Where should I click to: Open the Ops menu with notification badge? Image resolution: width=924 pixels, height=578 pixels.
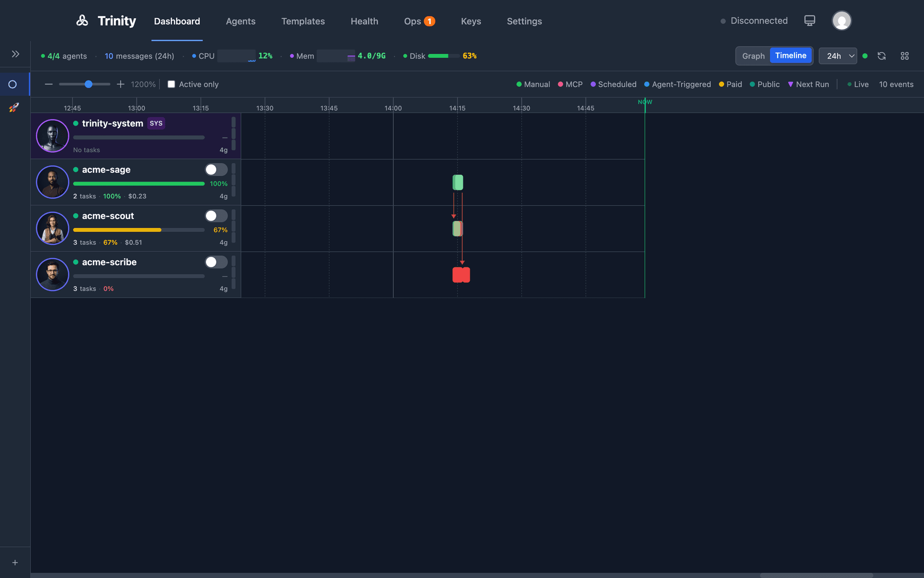(x=419, y=21)
